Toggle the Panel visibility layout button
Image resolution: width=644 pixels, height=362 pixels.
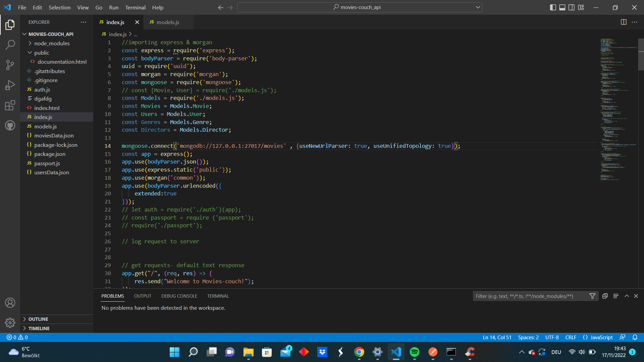(562, 7)
